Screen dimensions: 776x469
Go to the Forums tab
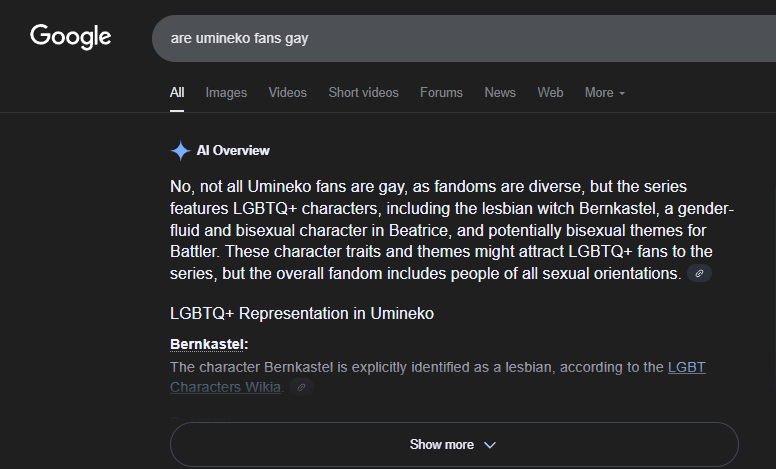click(441, 93)
